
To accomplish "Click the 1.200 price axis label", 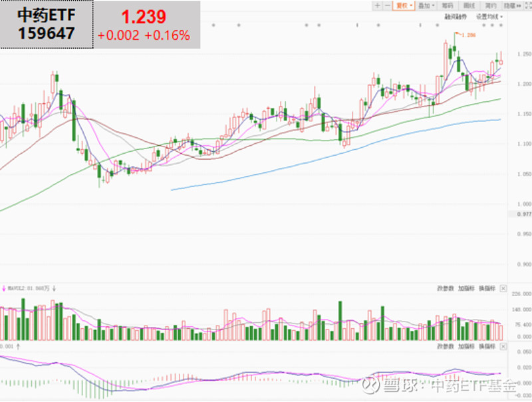I will [524, 84].
